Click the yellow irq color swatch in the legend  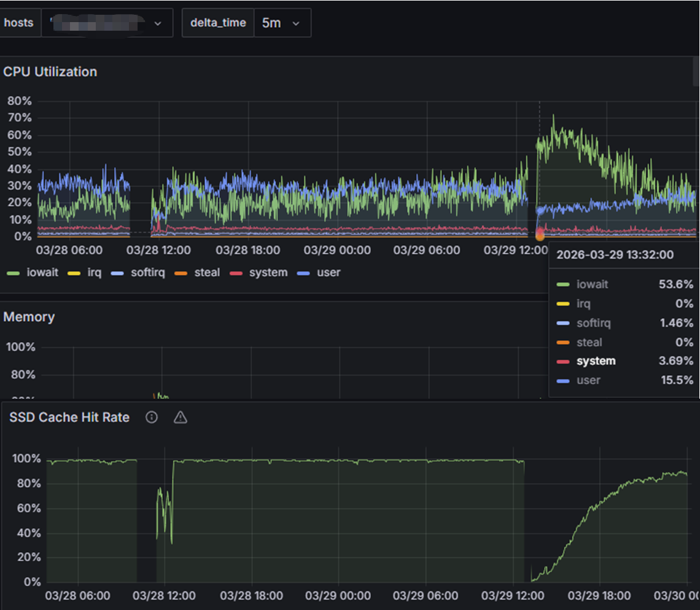[x=74, y=273]
